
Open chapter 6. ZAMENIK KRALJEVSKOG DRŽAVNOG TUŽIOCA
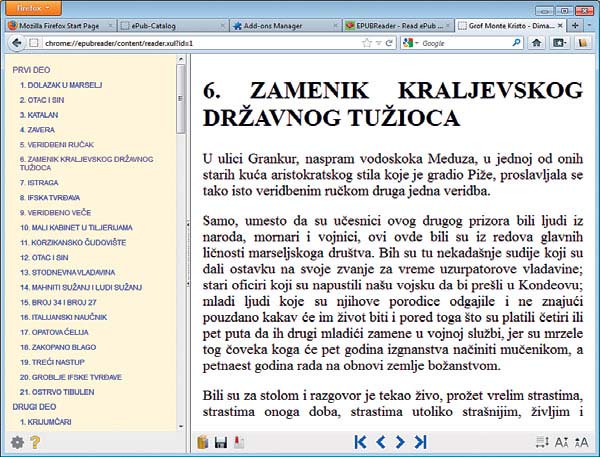click(86, 163)
